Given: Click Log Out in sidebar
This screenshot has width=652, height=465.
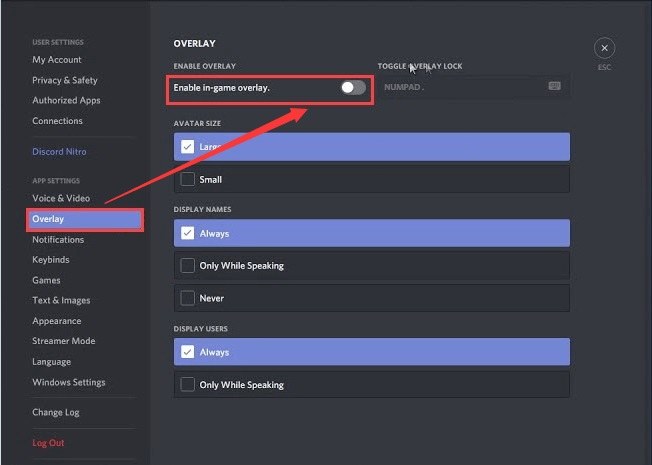Looking at the screenshot, I should (x=48, y=443).
